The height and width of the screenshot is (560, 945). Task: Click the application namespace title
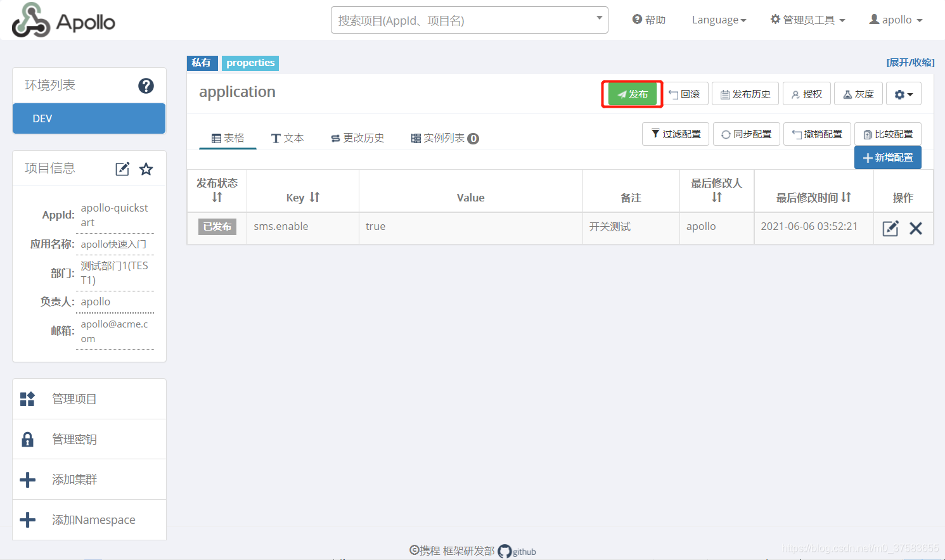click(237, 92)
